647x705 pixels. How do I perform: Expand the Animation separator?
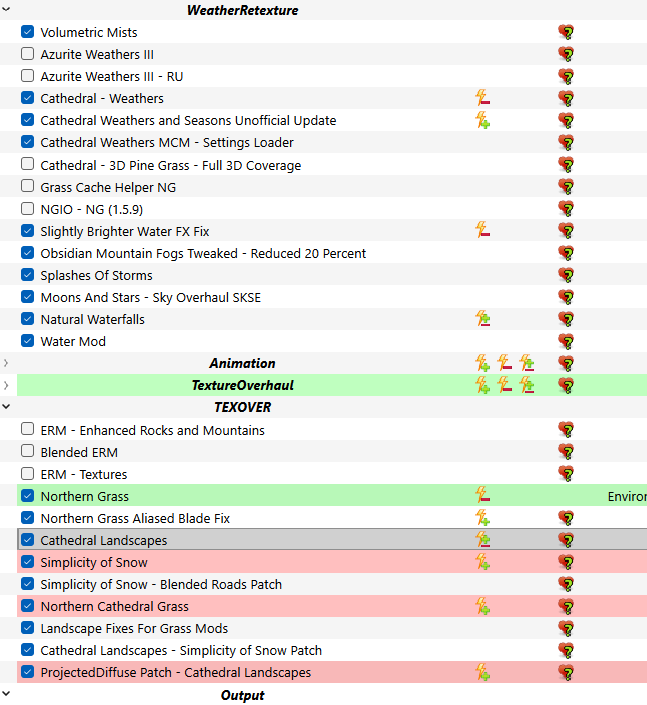7,363
